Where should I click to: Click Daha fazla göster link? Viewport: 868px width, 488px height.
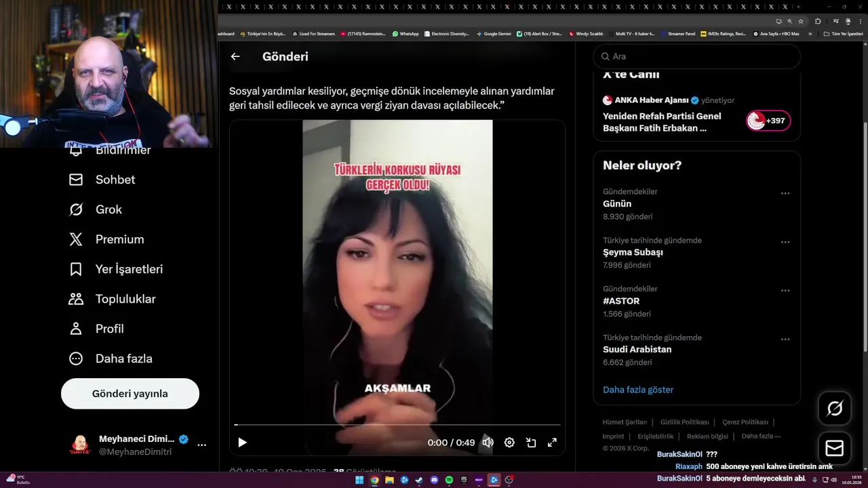[638, 390]
